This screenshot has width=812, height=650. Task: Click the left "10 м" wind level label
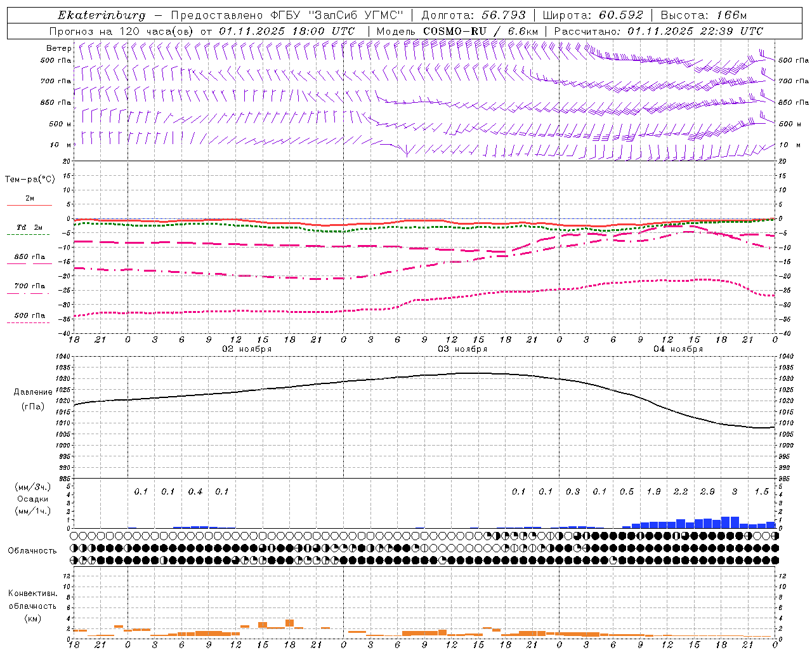(61, 145)
